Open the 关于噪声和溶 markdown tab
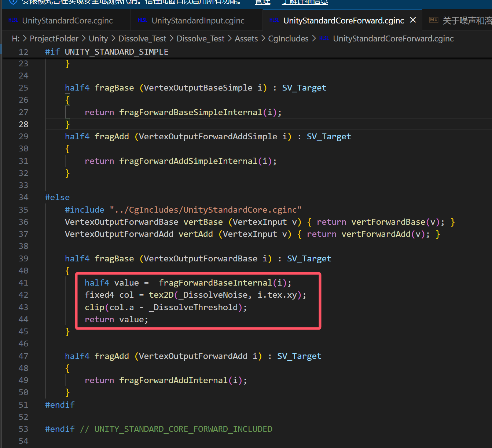Image resolution: width=492 pixels, height=448 pixels. tap(467, 21)
